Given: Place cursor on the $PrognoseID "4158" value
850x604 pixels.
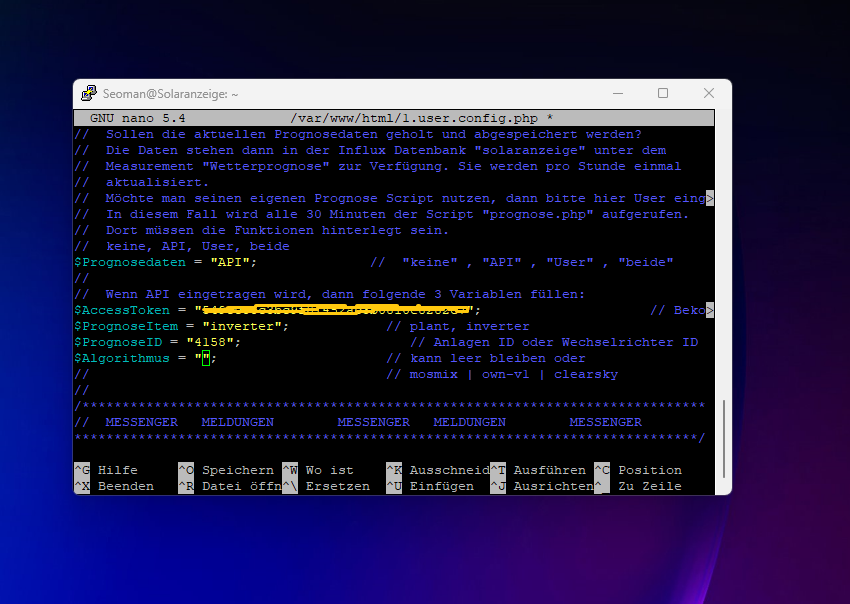Looking at the screenshot, I should click(x=210, y=342).
